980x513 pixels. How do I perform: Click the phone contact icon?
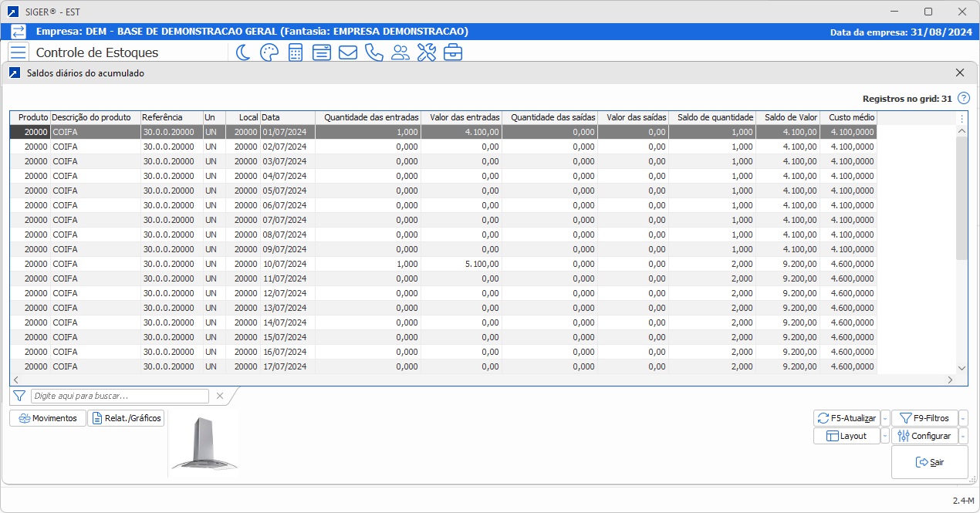coord(373,52)
